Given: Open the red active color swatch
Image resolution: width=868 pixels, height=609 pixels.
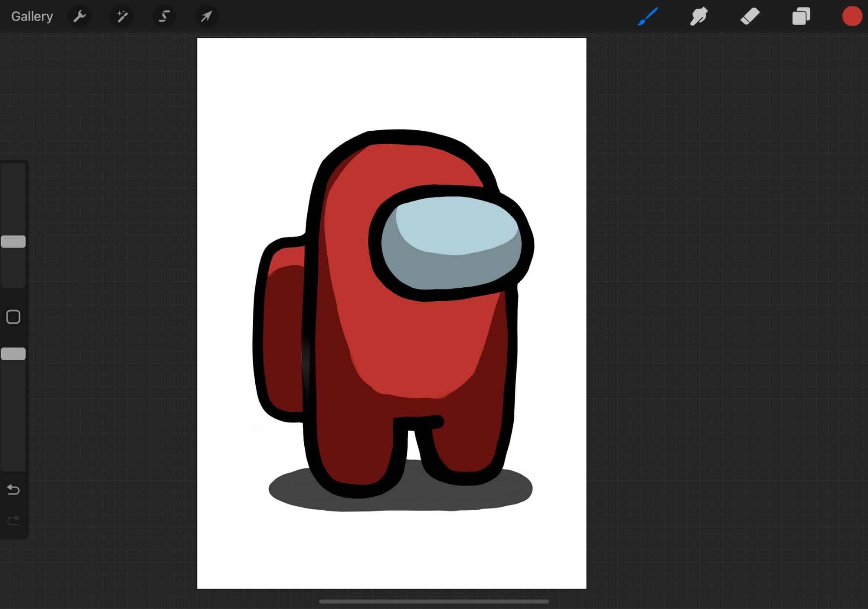Looking at the screenshot, I should point(852,17).
